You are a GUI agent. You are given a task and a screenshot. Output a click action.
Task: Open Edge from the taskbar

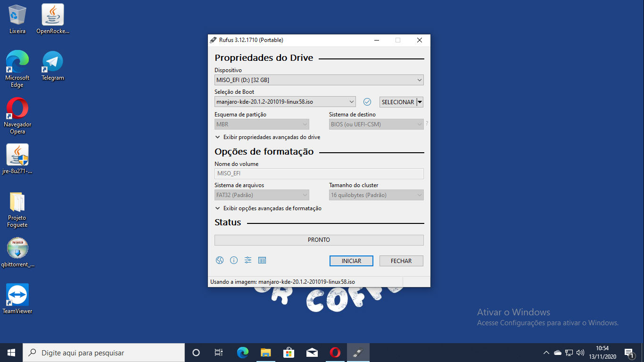click(243, 353)
